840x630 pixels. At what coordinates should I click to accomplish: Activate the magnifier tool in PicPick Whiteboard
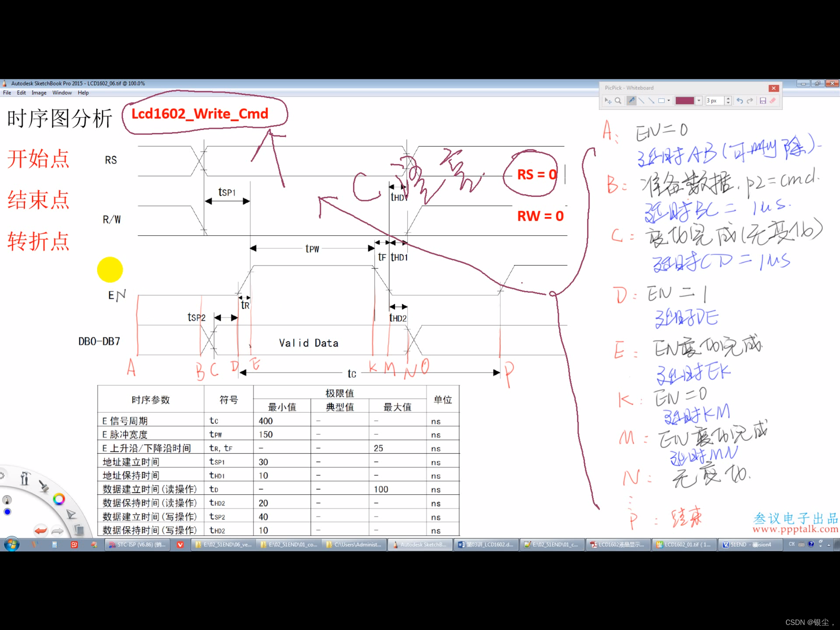tap(618, 101)
